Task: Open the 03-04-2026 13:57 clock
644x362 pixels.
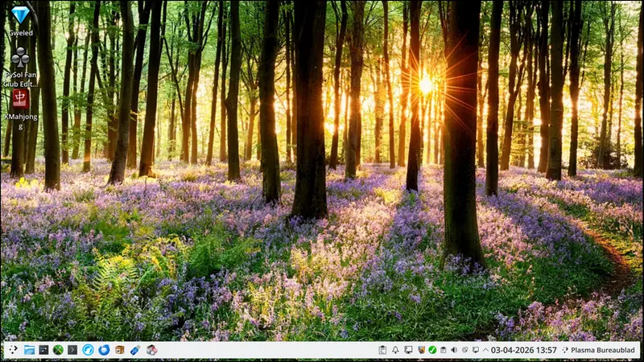Action: coord(524,350)
